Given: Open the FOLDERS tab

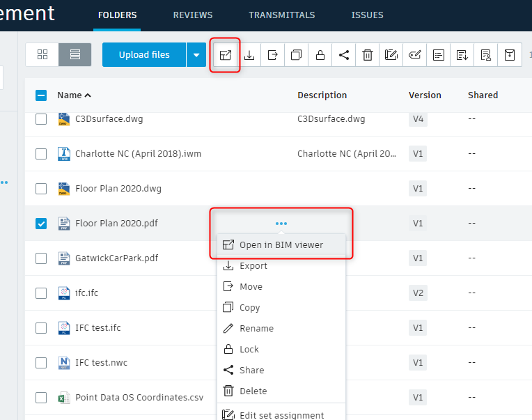Looking at the screenshot, I should tap(118, 15).
